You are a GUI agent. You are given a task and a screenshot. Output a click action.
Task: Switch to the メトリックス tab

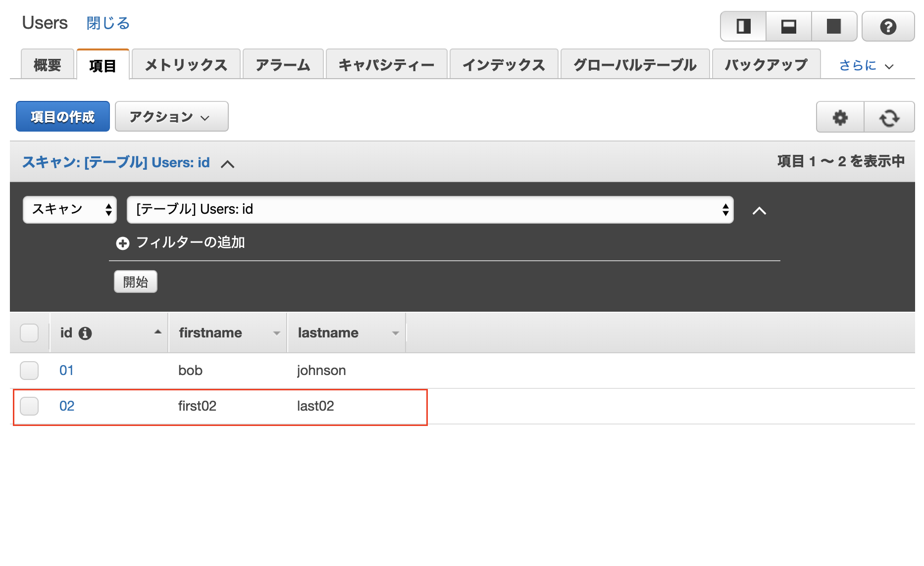pyautogui.click(x=185, y=64)
